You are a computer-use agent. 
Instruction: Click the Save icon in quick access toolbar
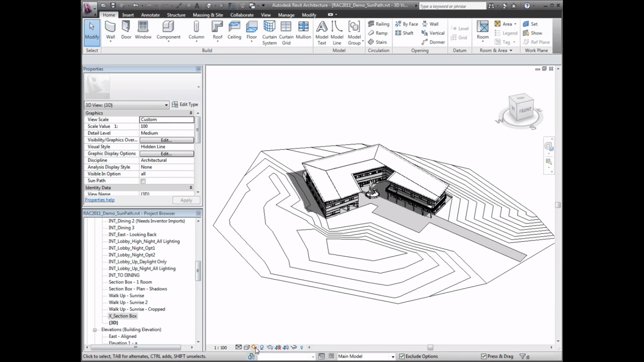click(113, 6)
